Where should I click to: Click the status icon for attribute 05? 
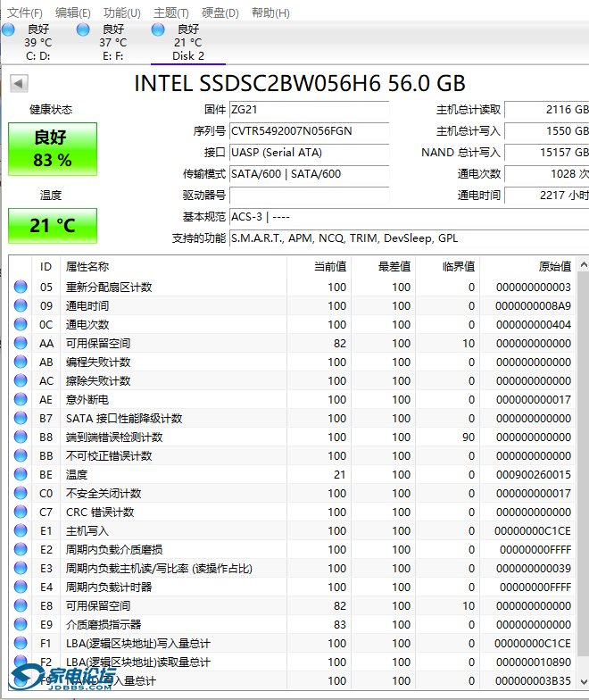pyautogui.click(x=21, y=287)
